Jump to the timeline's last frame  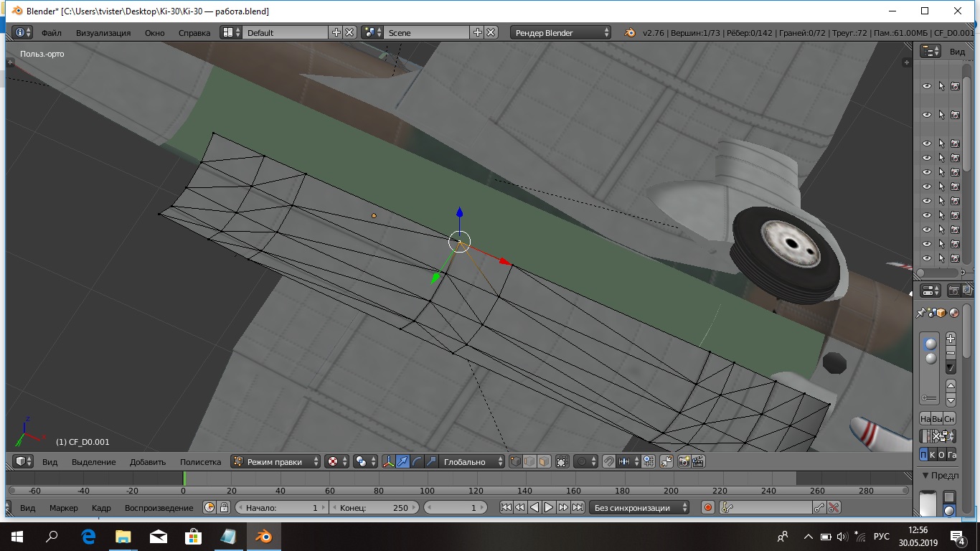tap(578, 508)
